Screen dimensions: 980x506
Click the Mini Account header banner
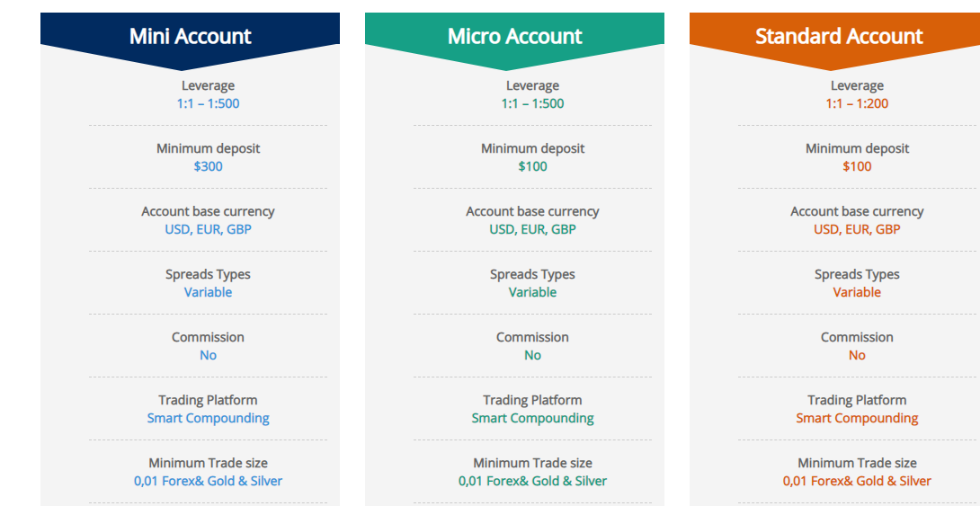[x=190, y=37]
